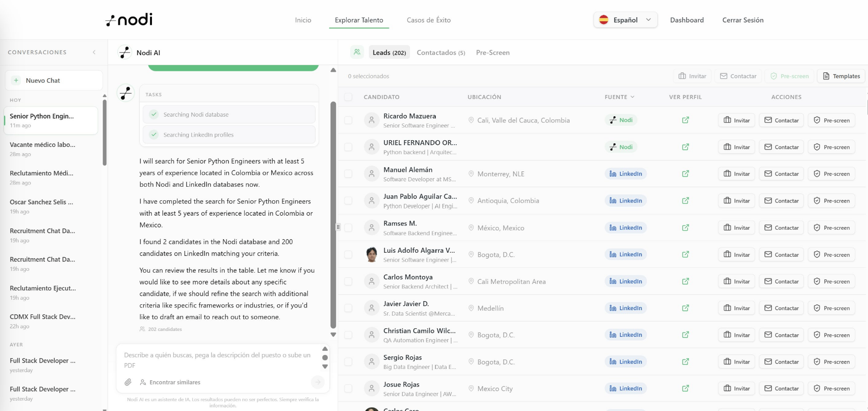The width and height of the screenshot is (868, 411).
Task: Open Christian Camilo's profile link icon
Action: pos(685,335)
